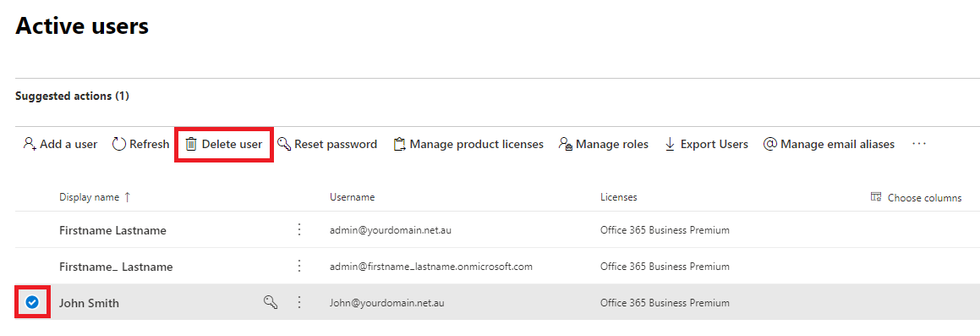
Task: Click the Reset password key icon
Action: click(284, 144)
